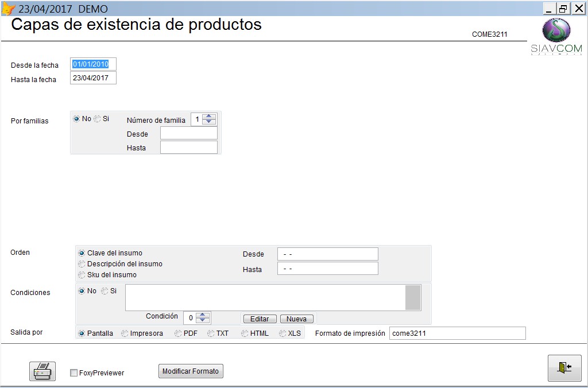
Task: Minimize the window
Action: pyautogui.click(x=549, y=9)
